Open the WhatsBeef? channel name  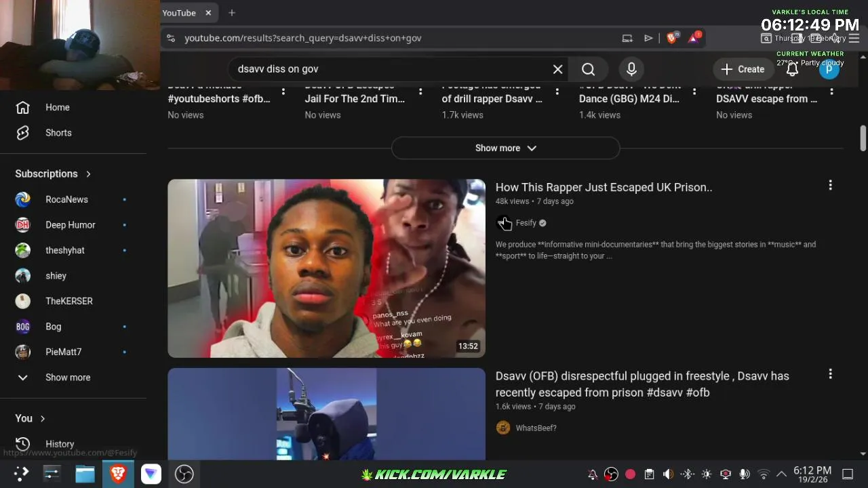click(536, 428)
